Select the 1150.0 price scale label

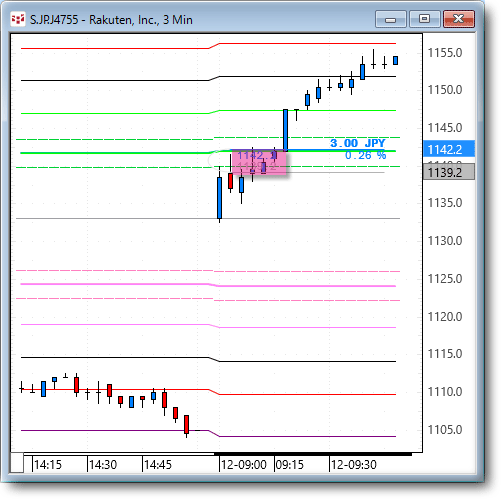tap(445, 90)
